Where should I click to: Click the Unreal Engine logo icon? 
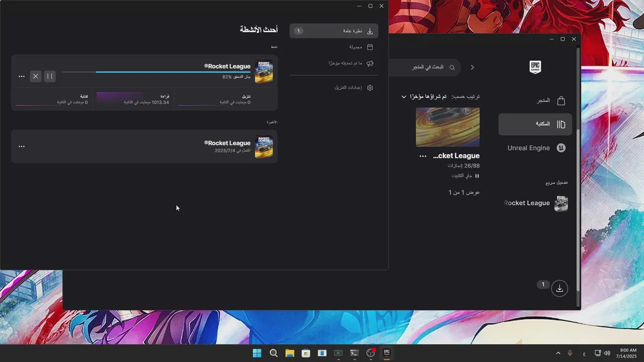pyautogui.click(x=561, y=148)
